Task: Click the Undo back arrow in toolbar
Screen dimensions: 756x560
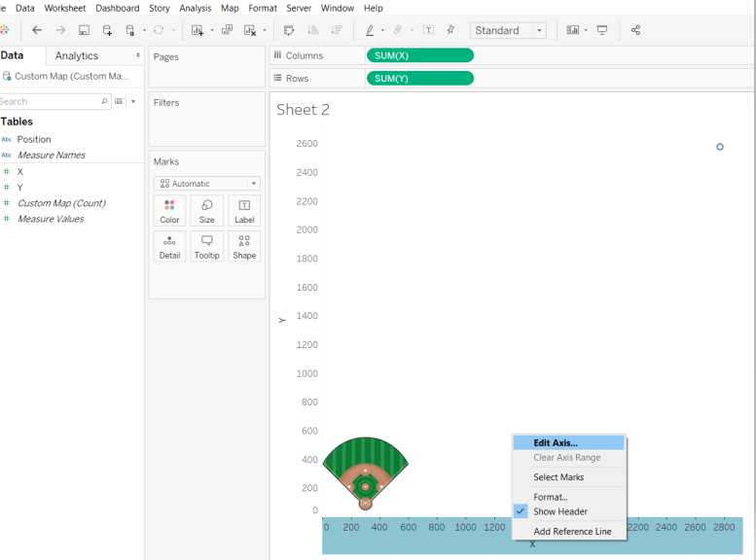Action: click(x=37, y=30)
